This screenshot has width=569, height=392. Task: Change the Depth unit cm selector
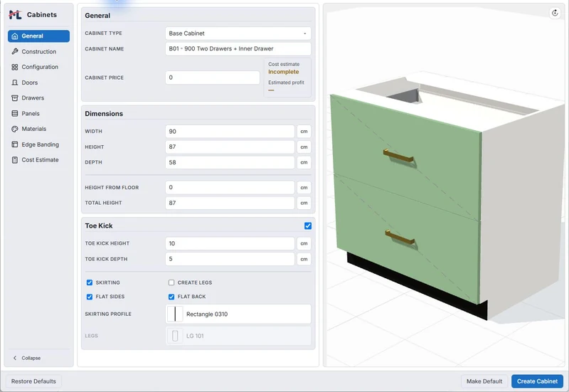tap(304, 162)
